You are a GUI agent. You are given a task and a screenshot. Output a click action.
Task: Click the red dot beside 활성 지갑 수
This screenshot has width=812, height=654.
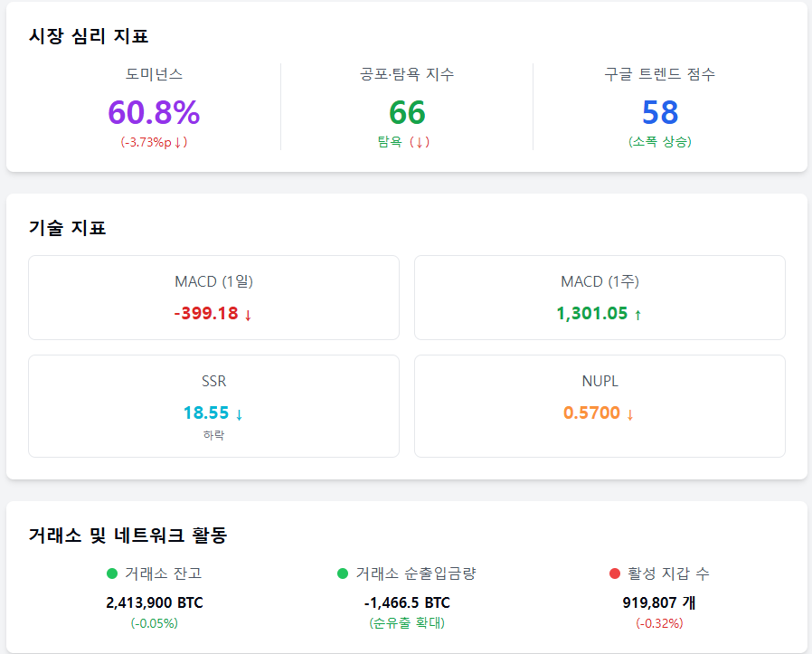[x=615, y=573]
